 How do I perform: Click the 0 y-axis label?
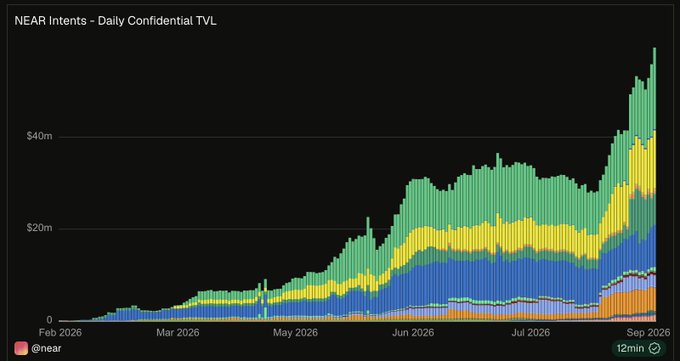click(x=49, y=320)
